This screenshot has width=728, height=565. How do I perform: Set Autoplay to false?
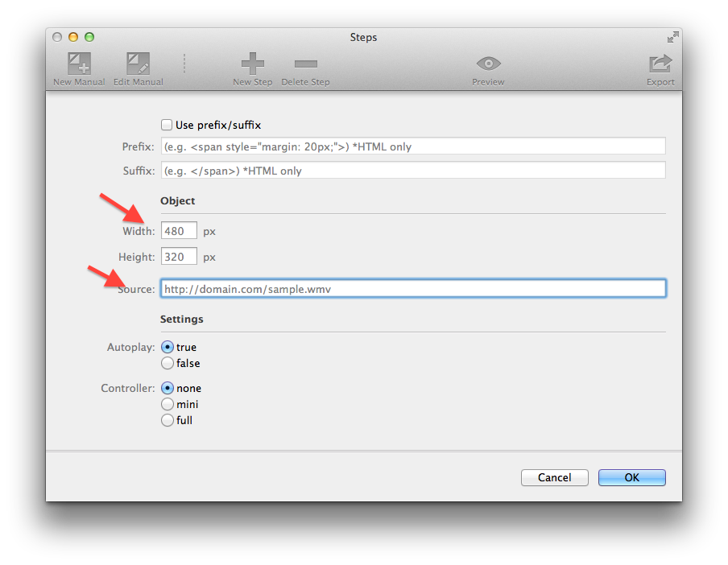(x=168, y=363)
